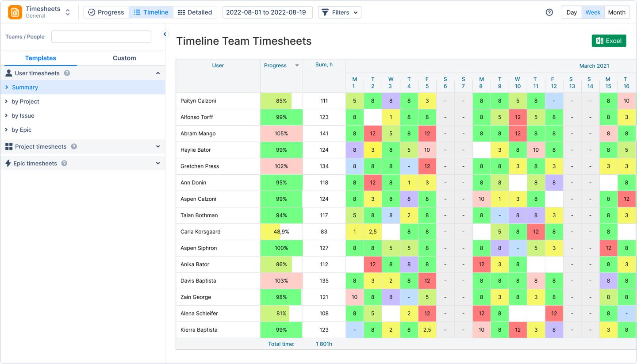The height and width of the screenshot is (364, 637).
Task: Collapse the User timesheets section
Action: point(158,73)
